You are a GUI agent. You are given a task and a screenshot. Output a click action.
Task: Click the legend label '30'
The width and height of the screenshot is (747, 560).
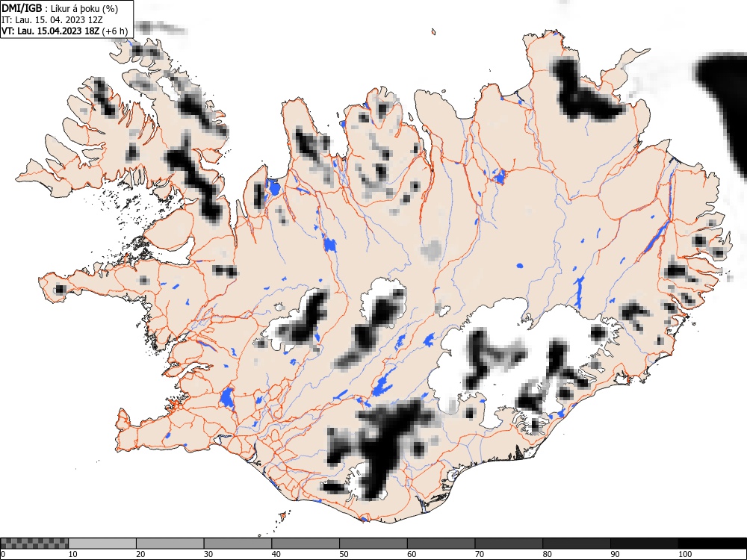[208, 554]
